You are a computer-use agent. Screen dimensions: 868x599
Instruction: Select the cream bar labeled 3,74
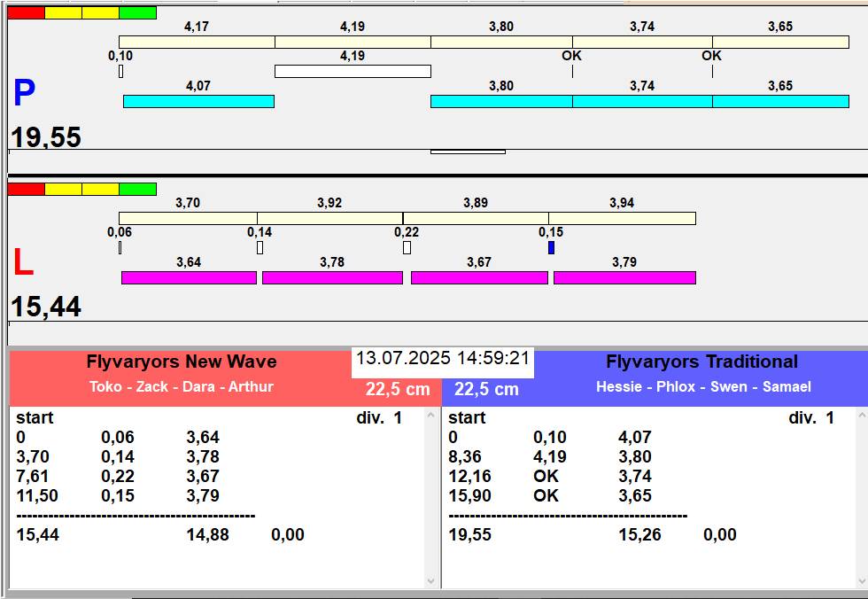pyautogui.click(x=643, y=42)
